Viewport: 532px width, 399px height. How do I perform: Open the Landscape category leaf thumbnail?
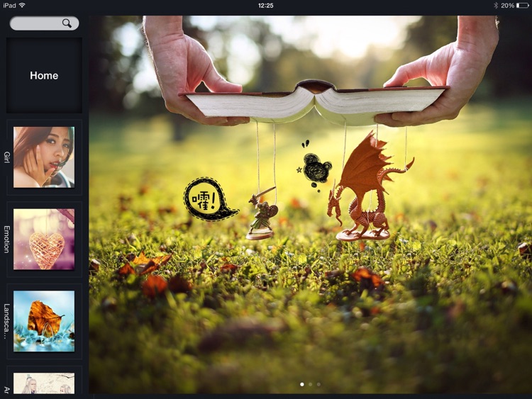[44, 321]
